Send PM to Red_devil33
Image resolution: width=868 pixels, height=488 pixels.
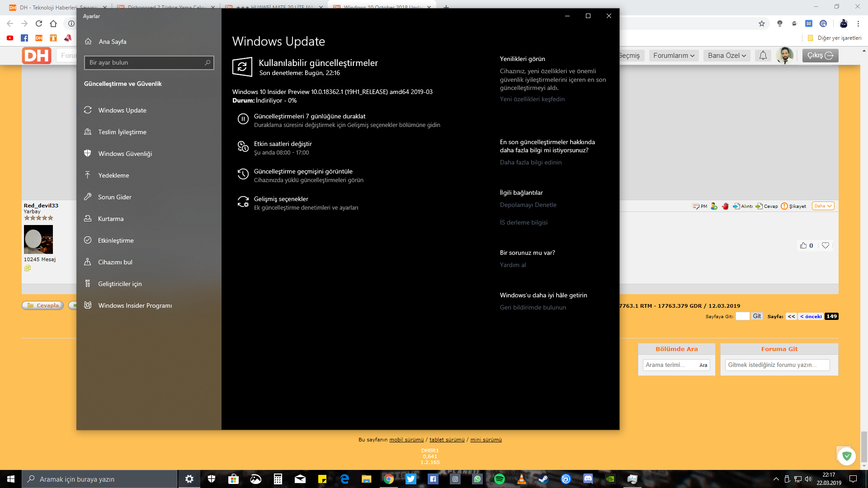click(x=700, y=206)
